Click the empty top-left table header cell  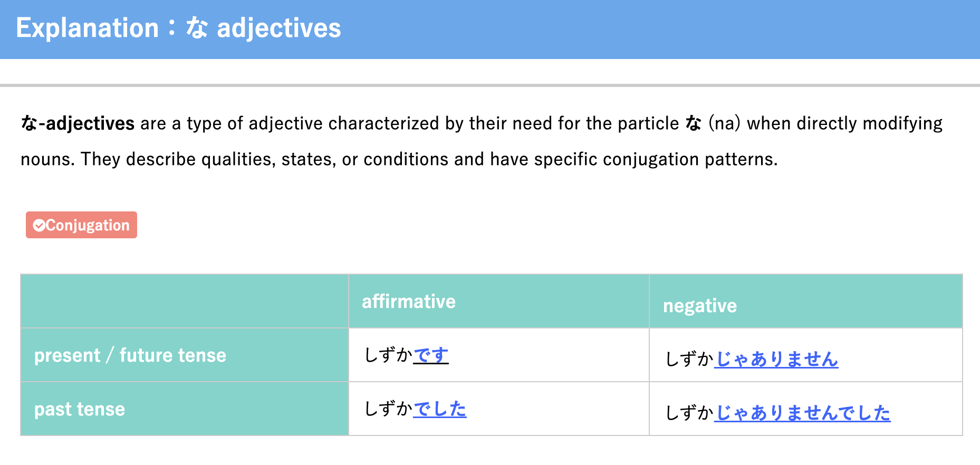[185, 302]
